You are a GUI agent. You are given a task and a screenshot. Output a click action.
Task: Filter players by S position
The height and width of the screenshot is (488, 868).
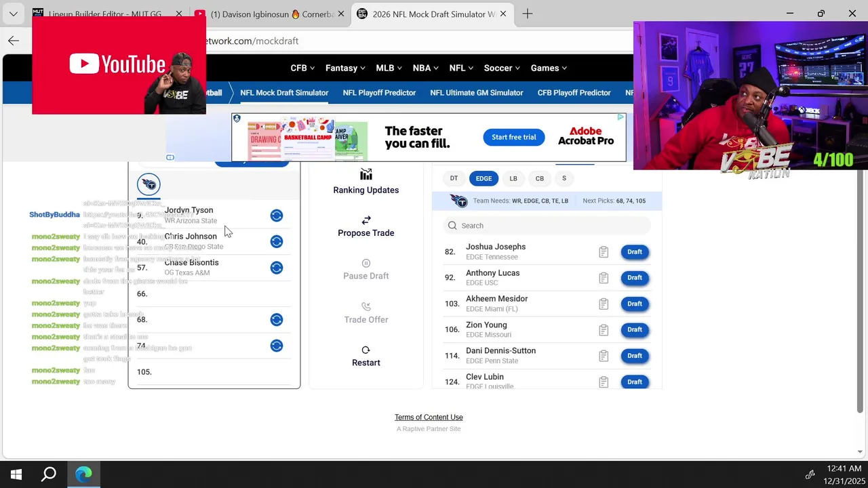(564, 178)
